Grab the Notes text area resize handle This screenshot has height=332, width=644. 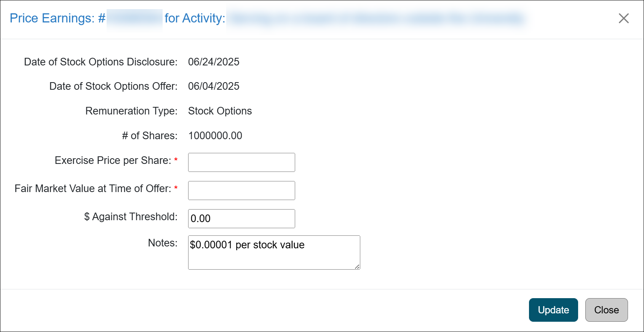tap(357, 267)
